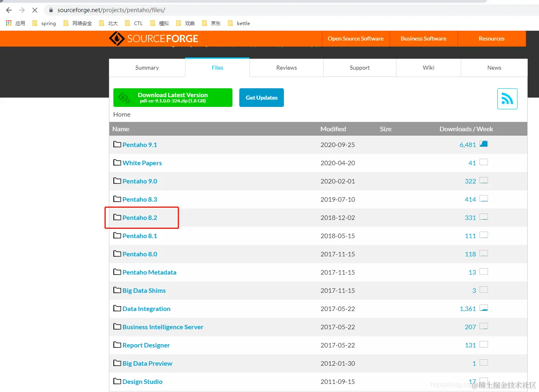Open the CTL bookmark folder
This screenshot has height=392, width=539.
[x=134, y=23]
